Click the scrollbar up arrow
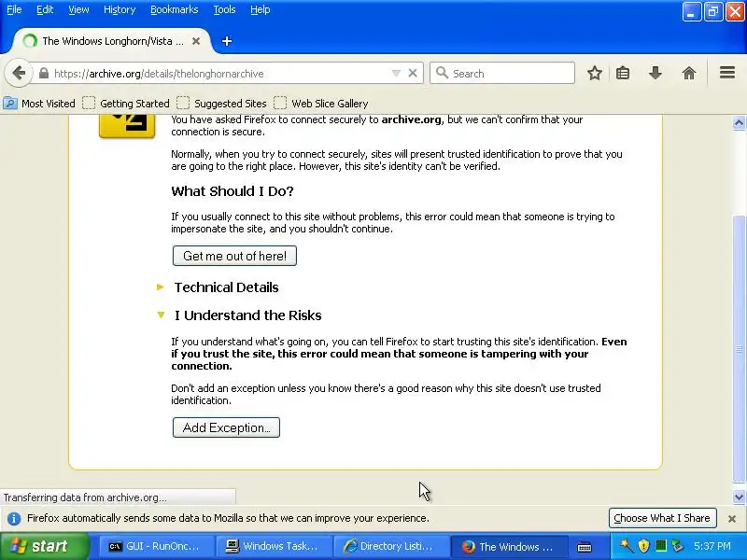The width and height of the screenshot is (747, 560). click(739, 123)
